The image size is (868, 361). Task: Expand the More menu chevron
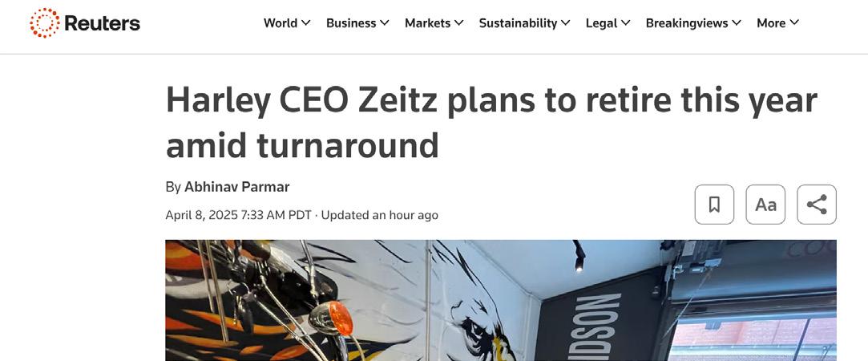tap(794, 23)
